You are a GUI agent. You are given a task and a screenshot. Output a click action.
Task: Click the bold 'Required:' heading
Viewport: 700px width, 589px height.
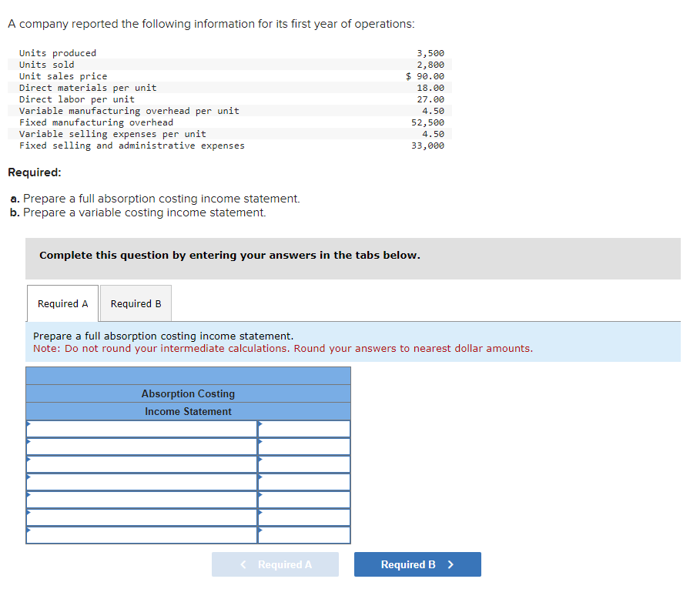[35, 172]
